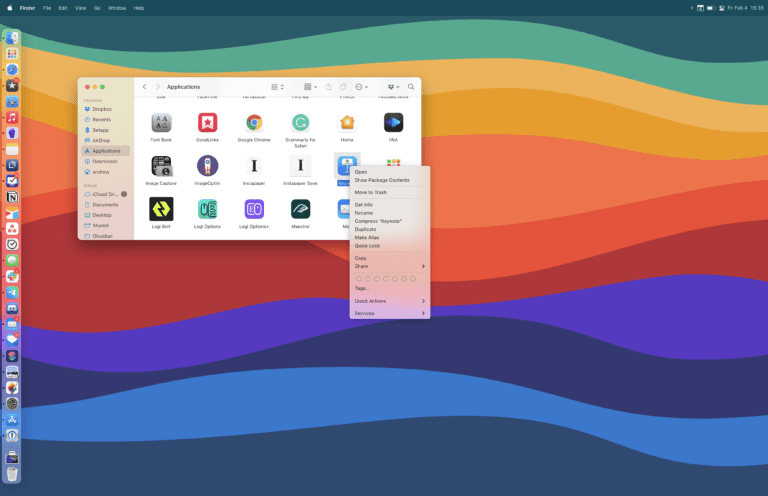Open the icon view switcher dropdown
768x496 pixels.
[277, 87]
